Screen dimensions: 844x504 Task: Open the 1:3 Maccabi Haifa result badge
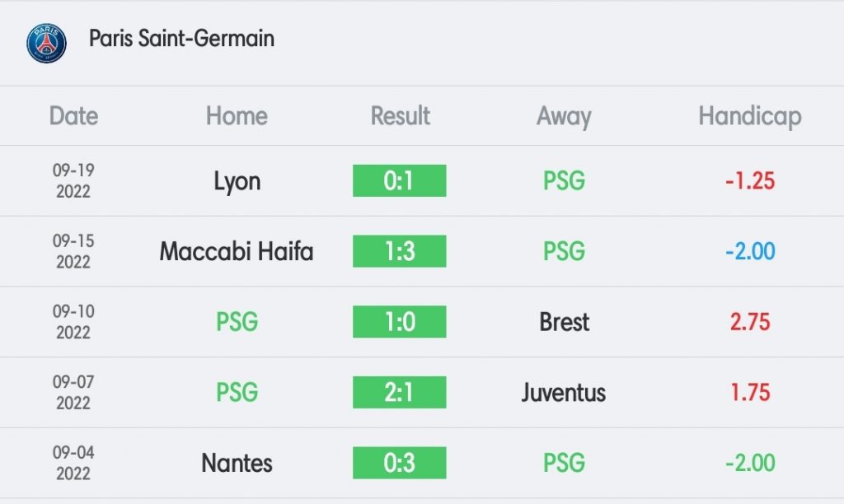[x=400, y=251]
